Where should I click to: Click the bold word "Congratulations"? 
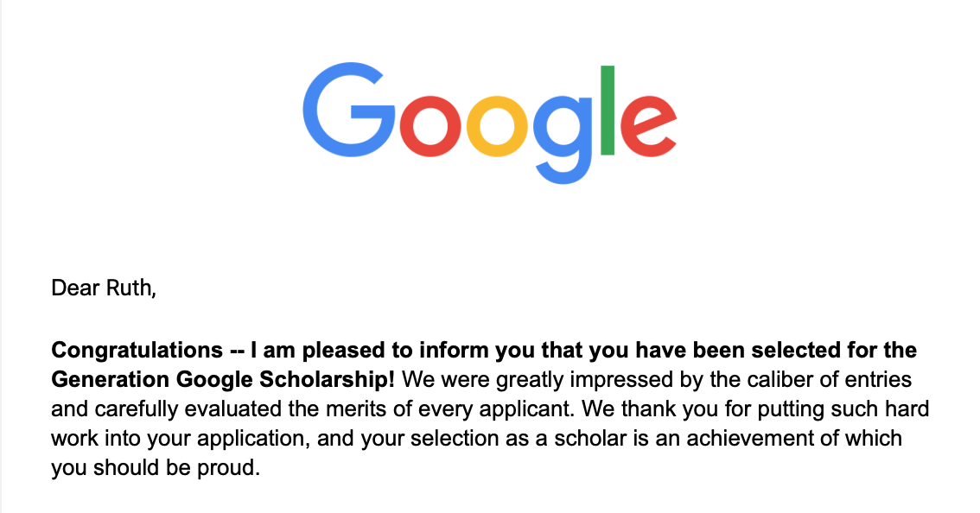(137, 351)
